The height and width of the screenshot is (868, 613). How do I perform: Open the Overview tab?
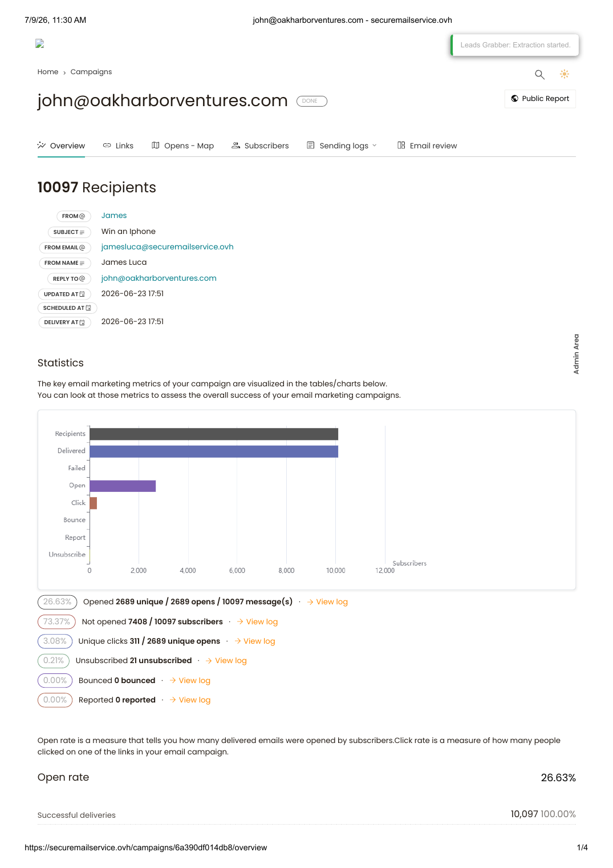[61, 146]
